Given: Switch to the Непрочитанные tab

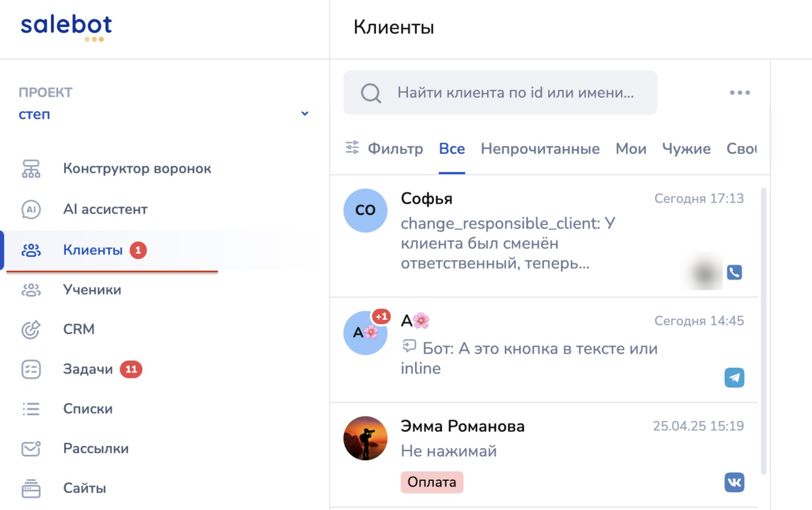Looking at the screenshot, I should [x=540, y=149].
